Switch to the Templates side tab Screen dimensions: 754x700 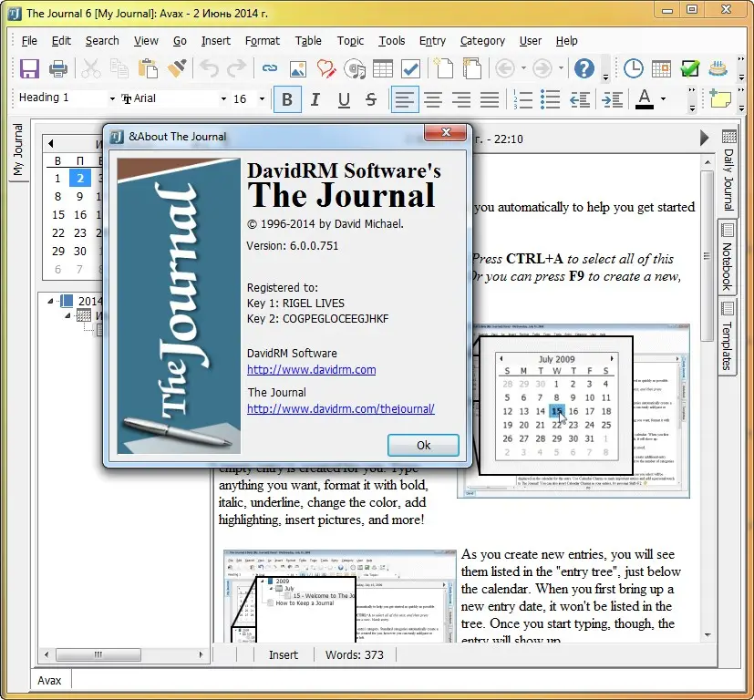[x=728, y=336]
